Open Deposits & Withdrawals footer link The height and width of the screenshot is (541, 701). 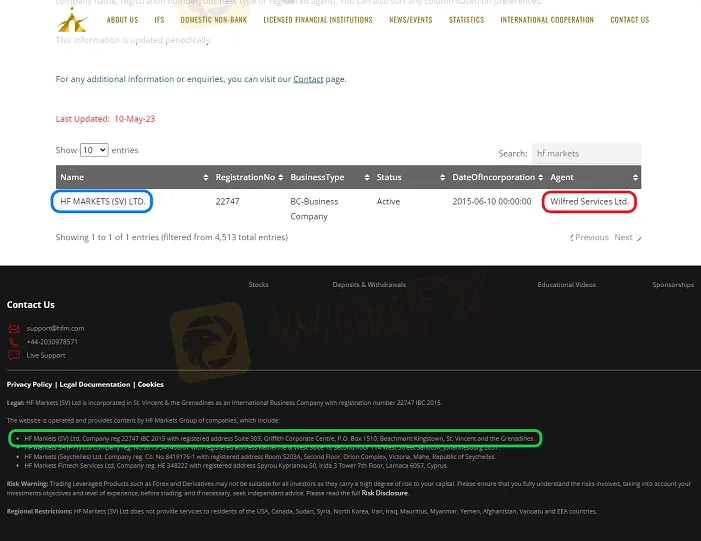coord(369,285)
